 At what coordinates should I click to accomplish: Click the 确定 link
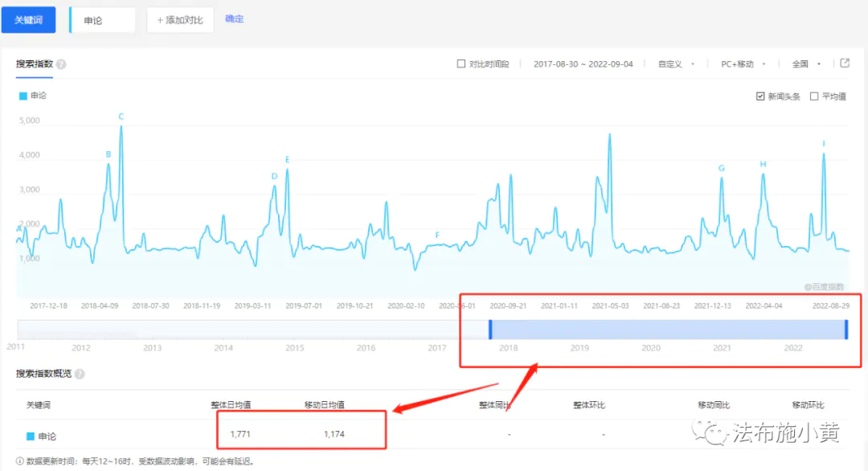[234, 19]
